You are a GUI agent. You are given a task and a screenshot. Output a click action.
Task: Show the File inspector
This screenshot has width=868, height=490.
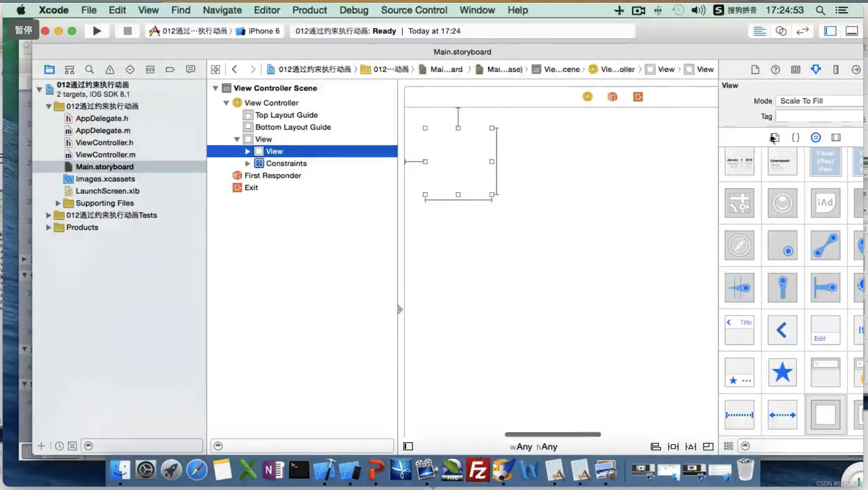tap(755, 69)
